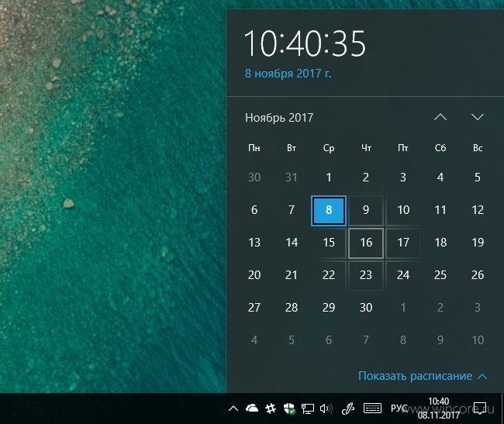Select November 2 in calendar
504x424 pixels.
[366, 178]
